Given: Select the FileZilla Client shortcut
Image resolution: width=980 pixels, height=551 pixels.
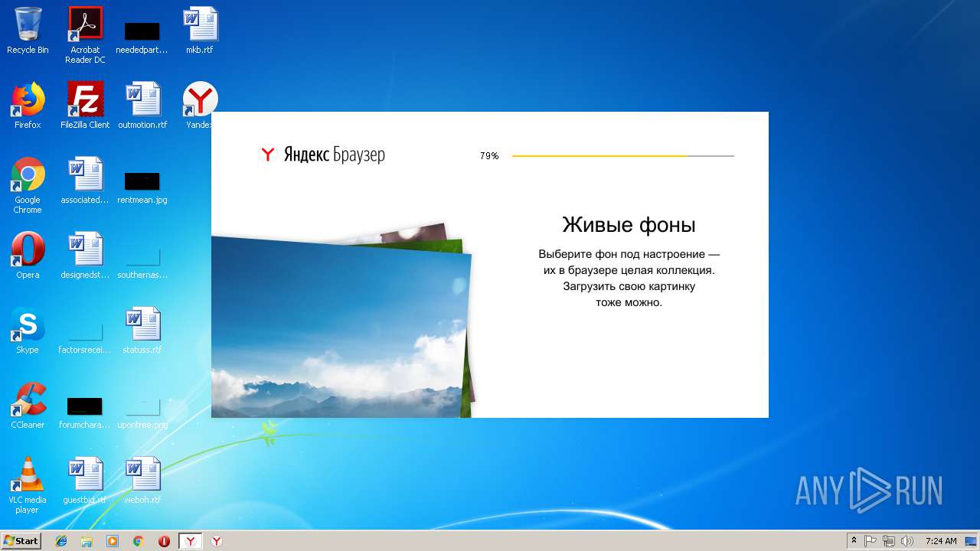Looking at the screenshot, I should click(85, 106).
